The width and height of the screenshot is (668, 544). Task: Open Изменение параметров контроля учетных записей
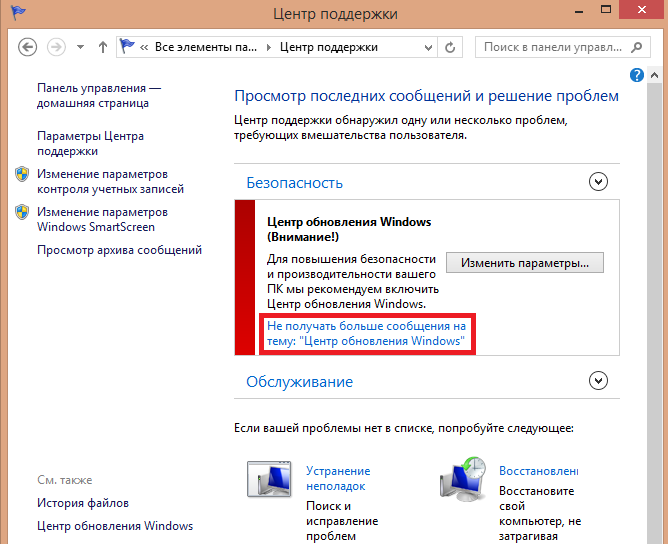coord(110,181)
